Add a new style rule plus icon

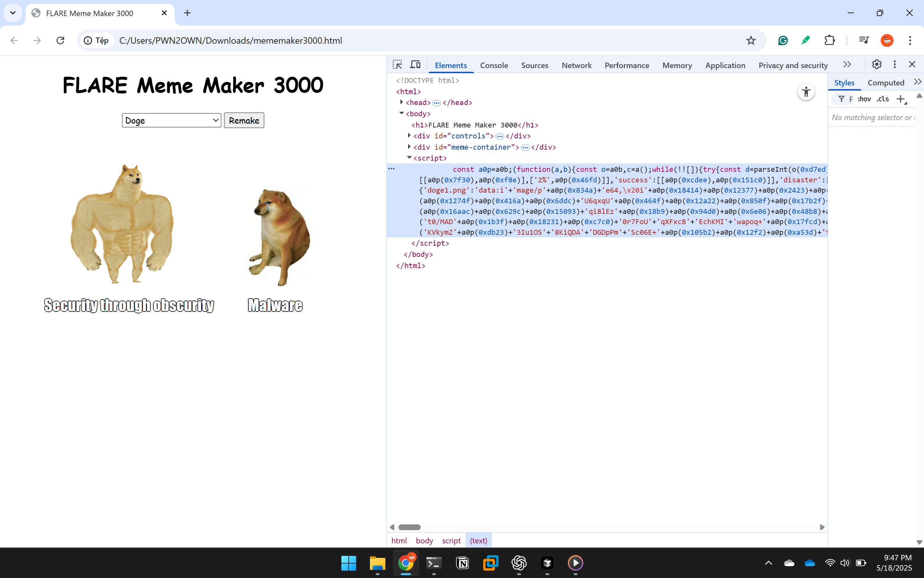[901, 100]
